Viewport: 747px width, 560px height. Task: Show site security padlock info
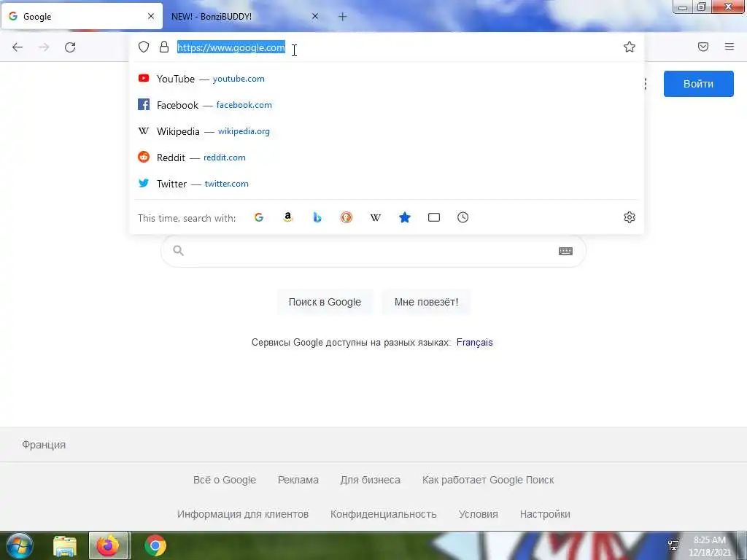coord(164,47)
